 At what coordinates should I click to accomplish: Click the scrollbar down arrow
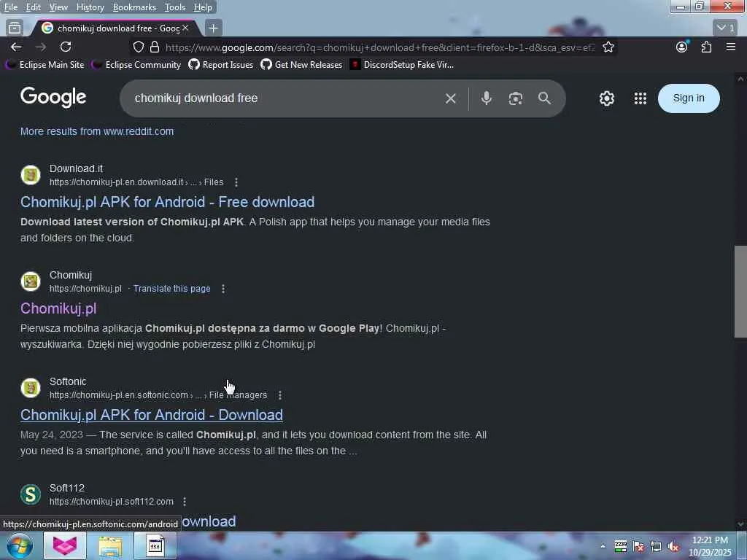coord(740,524)
